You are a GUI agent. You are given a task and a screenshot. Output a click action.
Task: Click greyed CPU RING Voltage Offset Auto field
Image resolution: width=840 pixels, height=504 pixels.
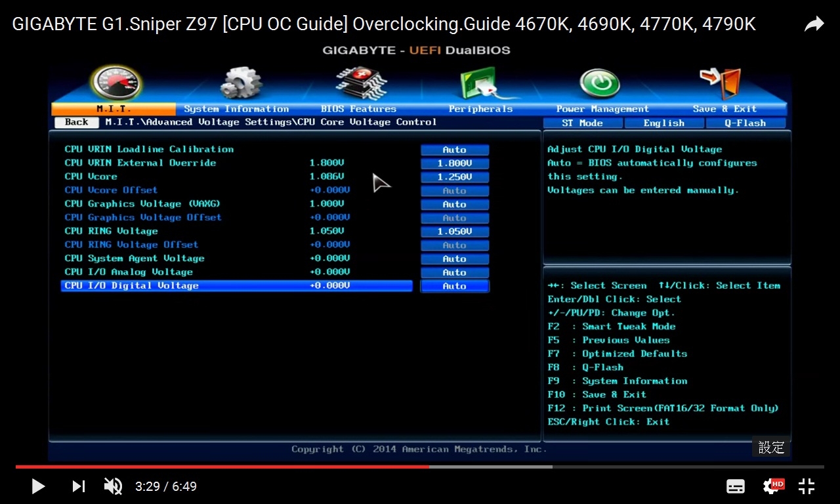455,245
